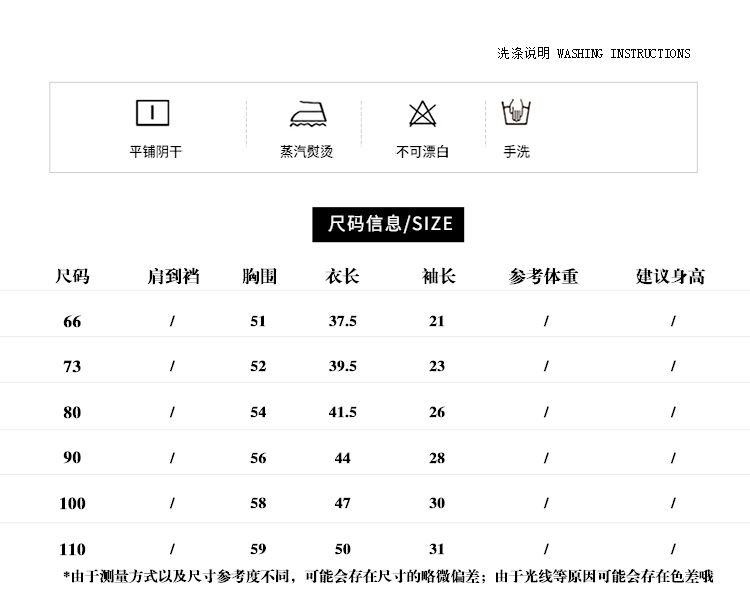Click chest value 51 in size 66 row

coord(258,321)
